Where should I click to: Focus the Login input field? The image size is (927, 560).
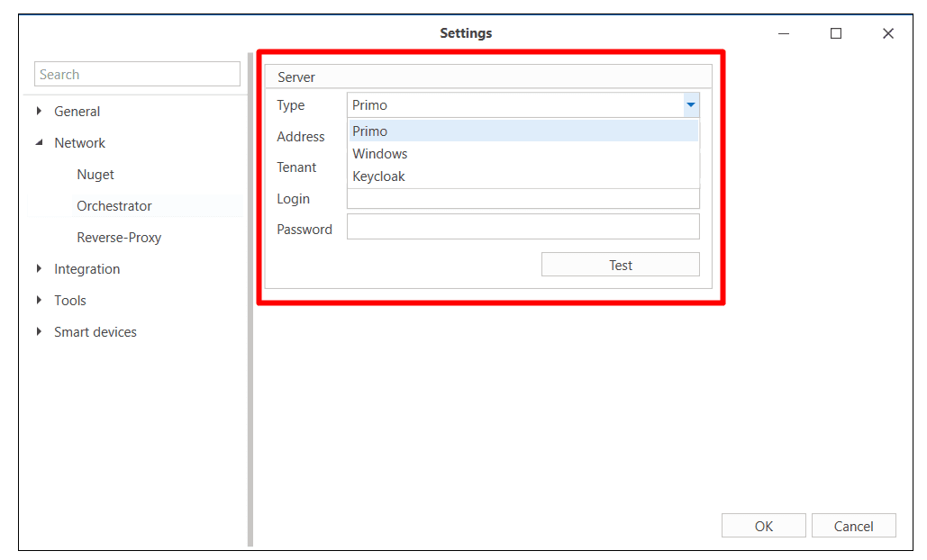pos(523,200)
